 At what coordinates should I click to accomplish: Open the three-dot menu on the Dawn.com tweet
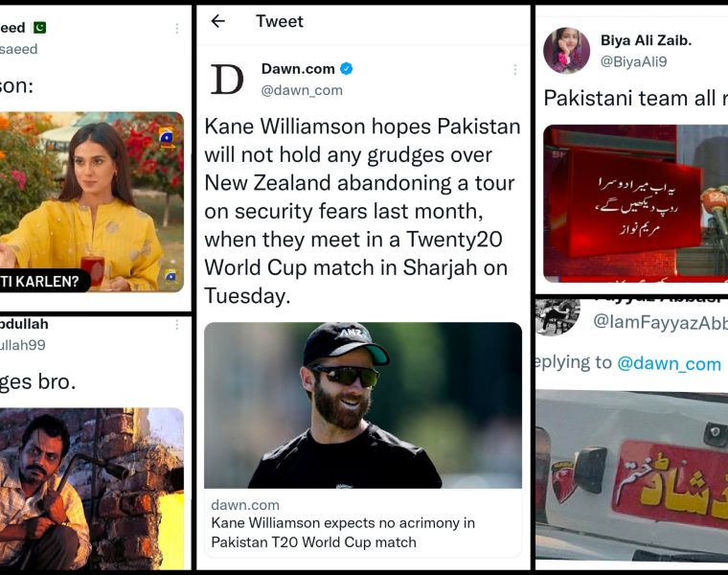coord(515,70)
